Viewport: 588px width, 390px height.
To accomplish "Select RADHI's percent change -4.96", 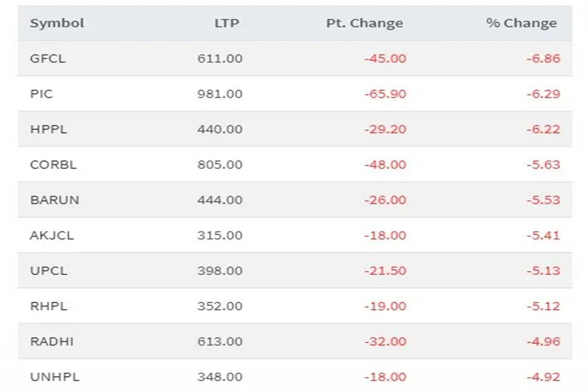I will (543, 341).
